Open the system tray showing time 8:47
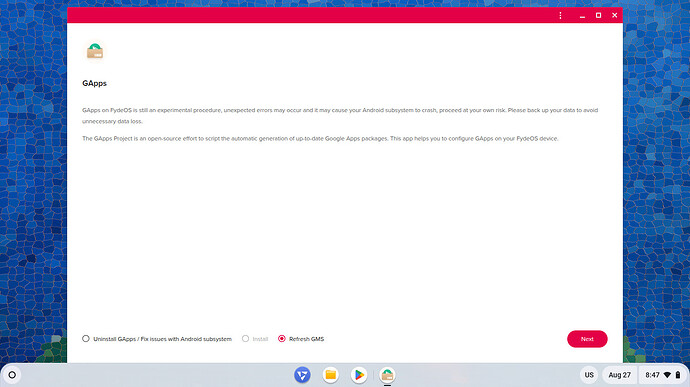This screenshot has height=387, width=690. (663, 375)
